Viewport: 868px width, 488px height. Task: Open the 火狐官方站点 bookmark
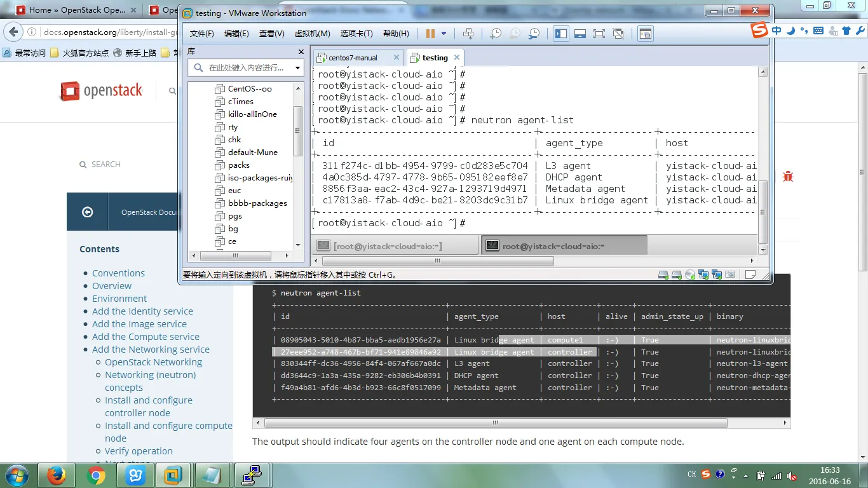79,53
